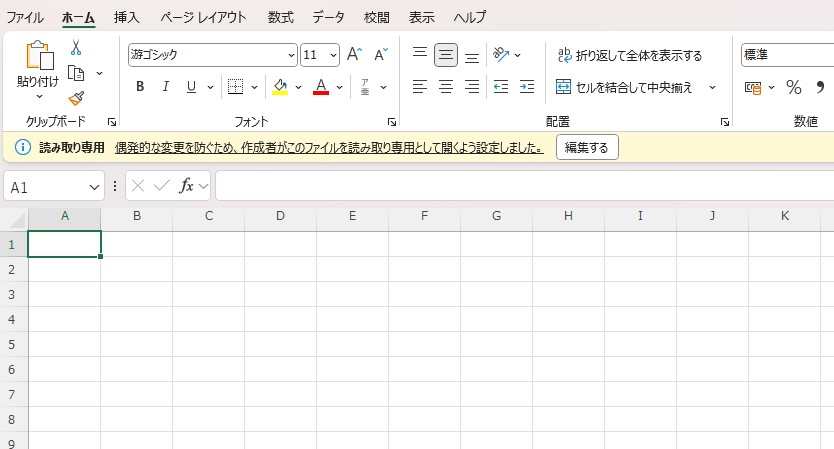Viewport: 834px width, 449px height.
Task: Click the 編集する (Edit anyway) button
Action: (587, 147)
